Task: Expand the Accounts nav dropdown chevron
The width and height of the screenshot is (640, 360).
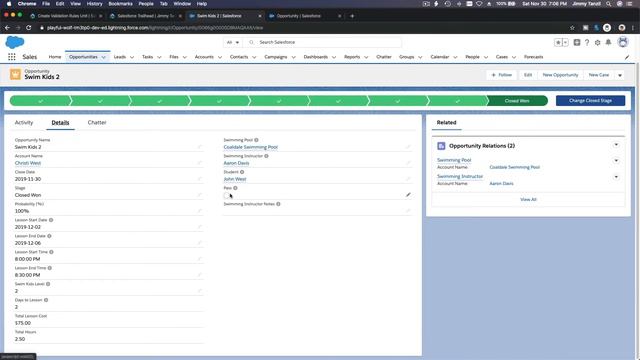Action: pos(220,57)
